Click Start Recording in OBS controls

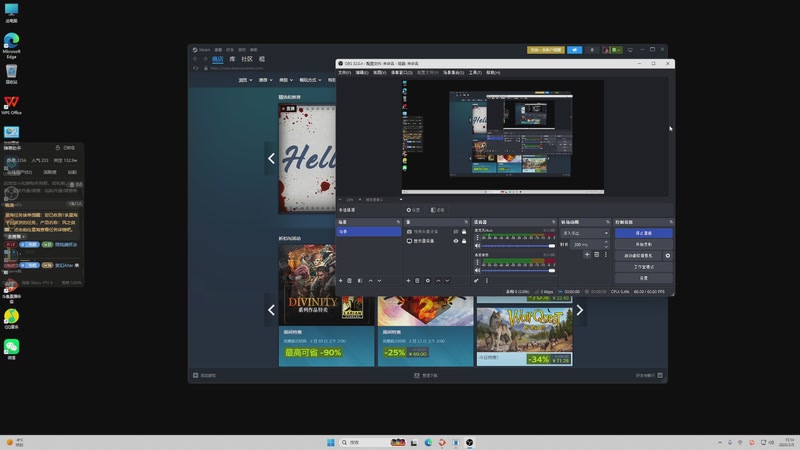643,244
